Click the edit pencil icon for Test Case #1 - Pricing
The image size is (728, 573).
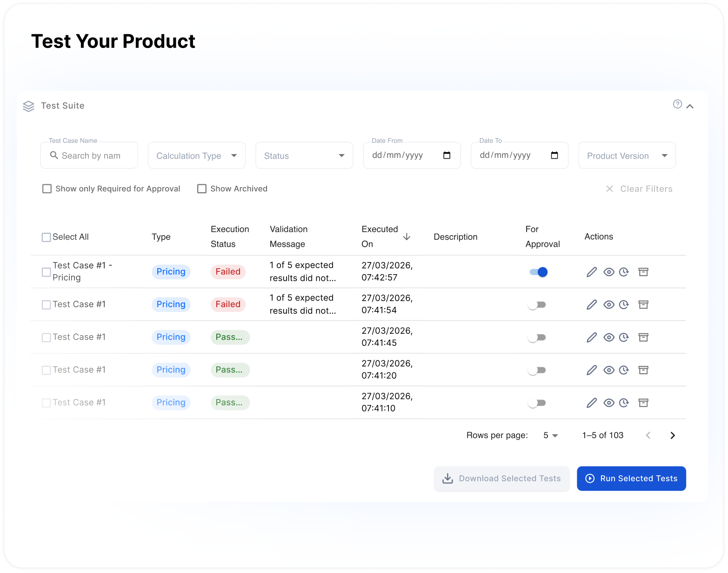click(591, 272)
